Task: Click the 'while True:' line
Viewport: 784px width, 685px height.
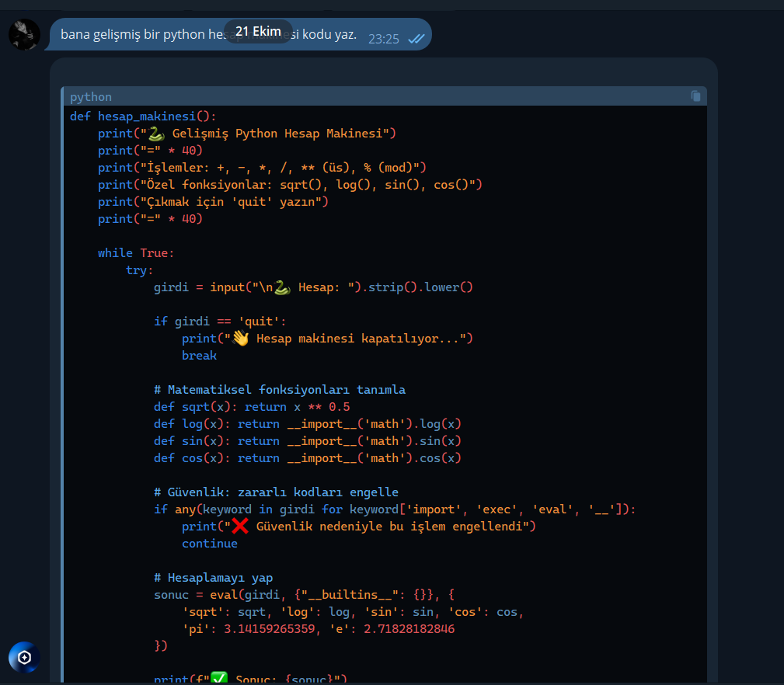Action: tap(136, 253)
